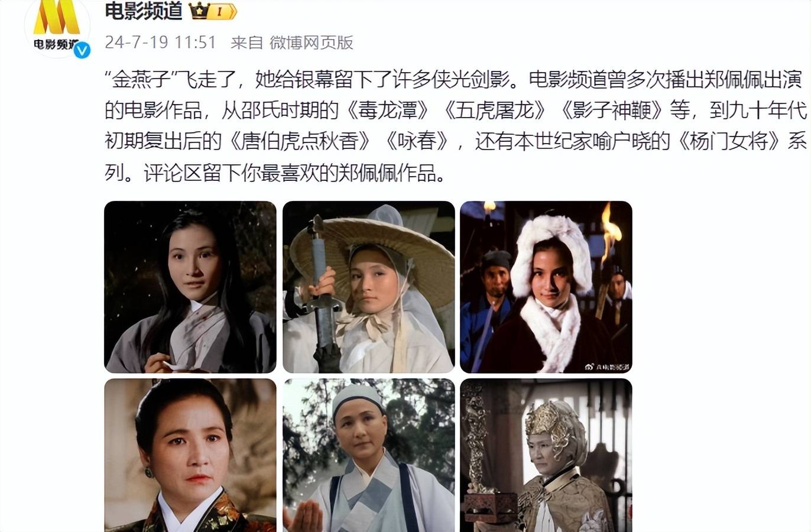Image resolution: width=811 pixels, height=532 pixels.
Task: Open the photo of the nun in a grey cap
Action: click(368, 455)
